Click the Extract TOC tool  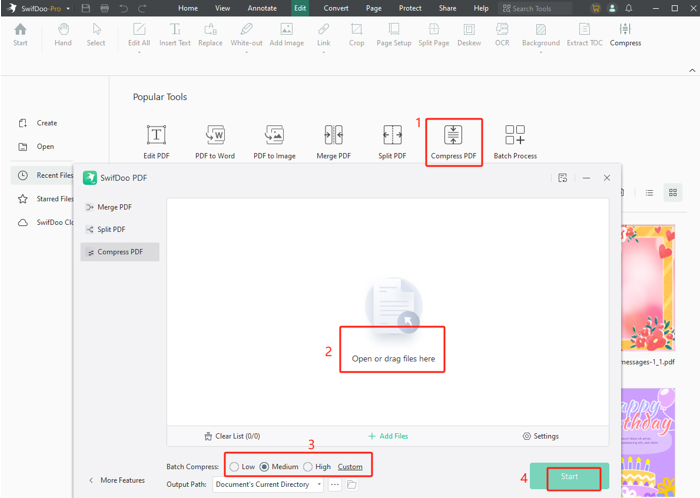click(x=584, y=35)
